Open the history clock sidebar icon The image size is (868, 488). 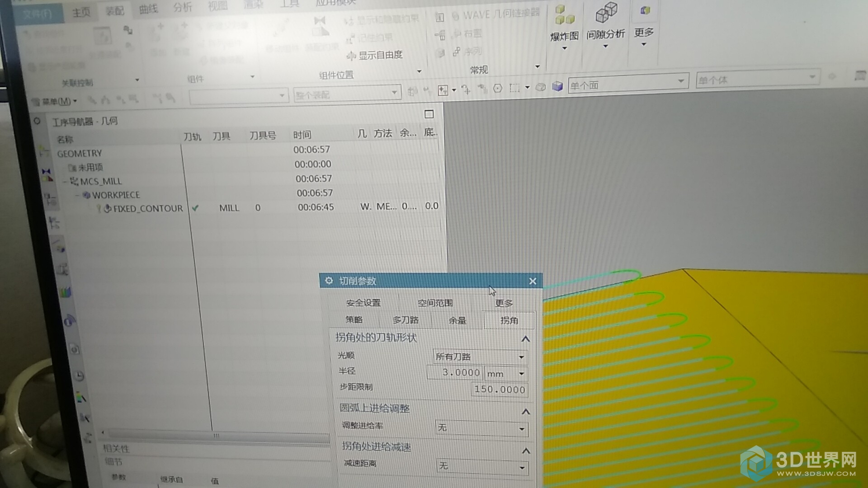79,376
